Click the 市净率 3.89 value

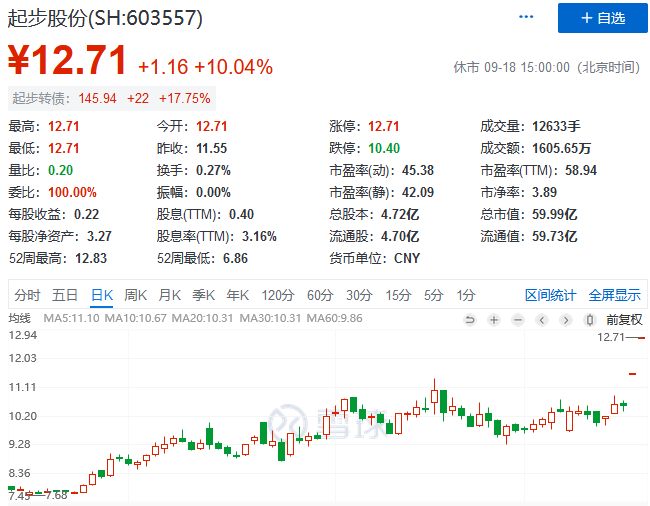[x=544, y=192]
